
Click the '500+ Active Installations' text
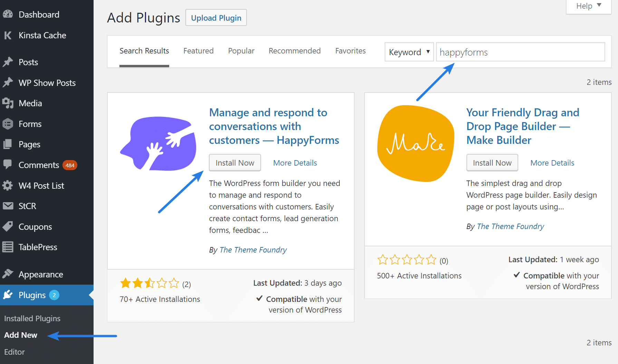click(419, 276)
